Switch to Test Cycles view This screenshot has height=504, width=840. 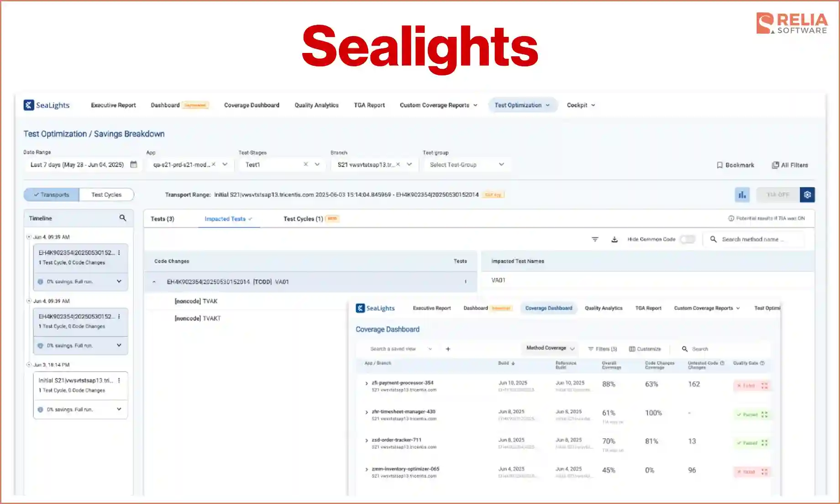coord(106,194)
